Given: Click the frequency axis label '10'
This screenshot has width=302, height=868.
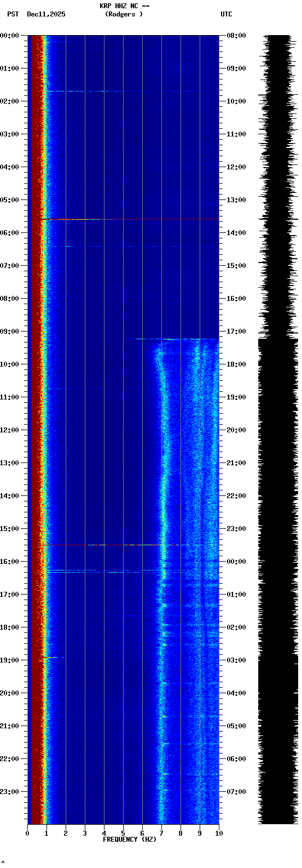Looking at the screenshot, I should pyautogui.click(x=219, y=833).
